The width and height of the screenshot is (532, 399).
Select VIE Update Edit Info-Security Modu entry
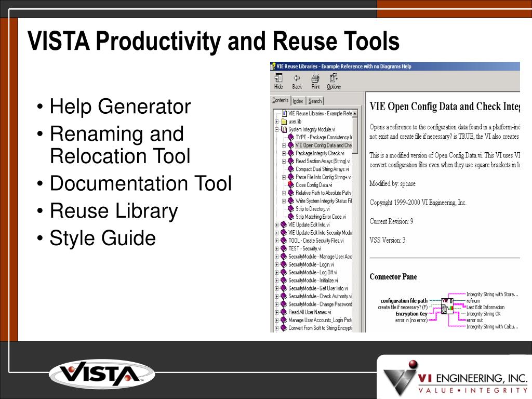(320, 232)
